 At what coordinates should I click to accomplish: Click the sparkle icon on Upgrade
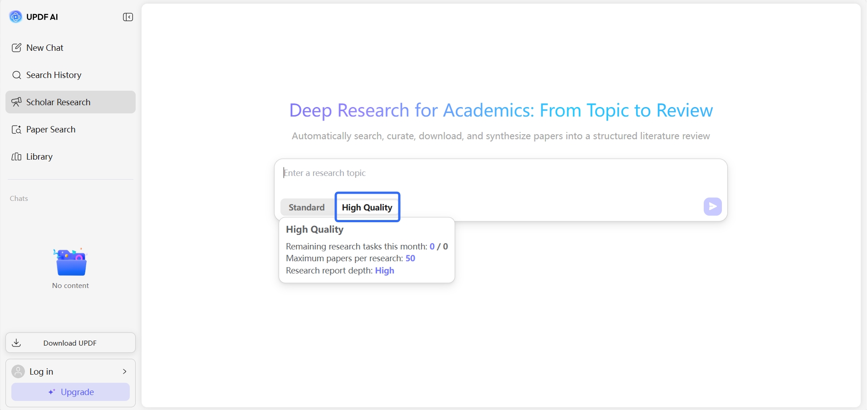(x=52, y=392)
